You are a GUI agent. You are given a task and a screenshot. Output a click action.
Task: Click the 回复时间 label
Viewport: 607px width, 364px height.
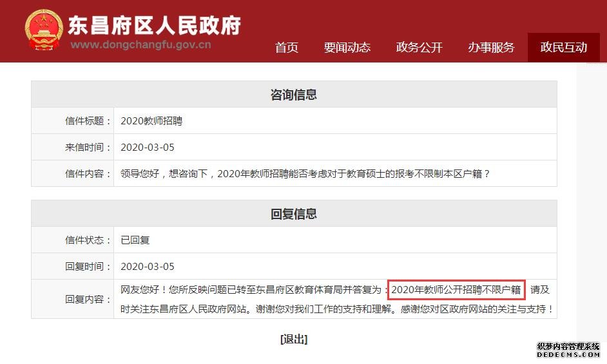[88, 267]
